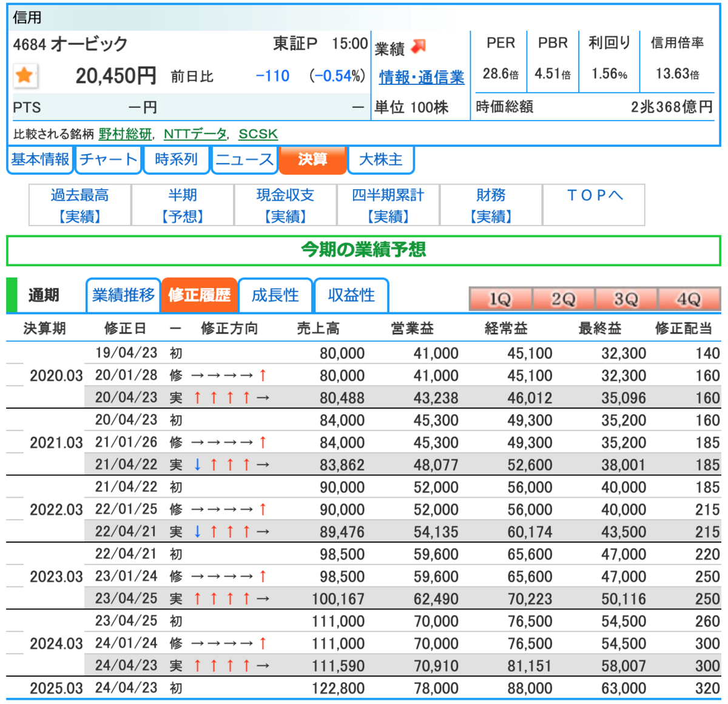Click the 売上高 value 100,167

point(338,599)
